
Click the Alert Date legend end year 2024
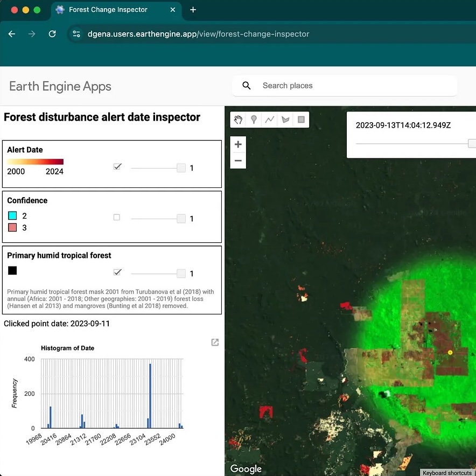(54, 172)
